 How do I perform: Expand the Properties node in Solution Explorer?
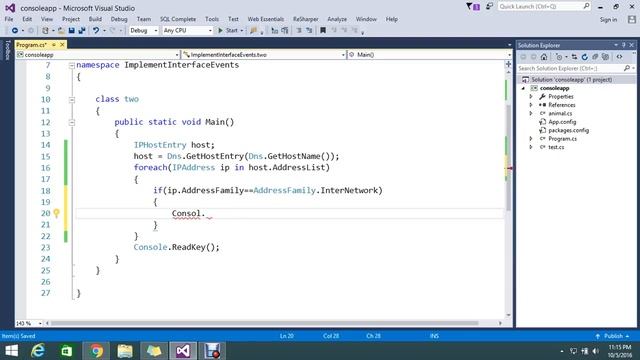531,97
